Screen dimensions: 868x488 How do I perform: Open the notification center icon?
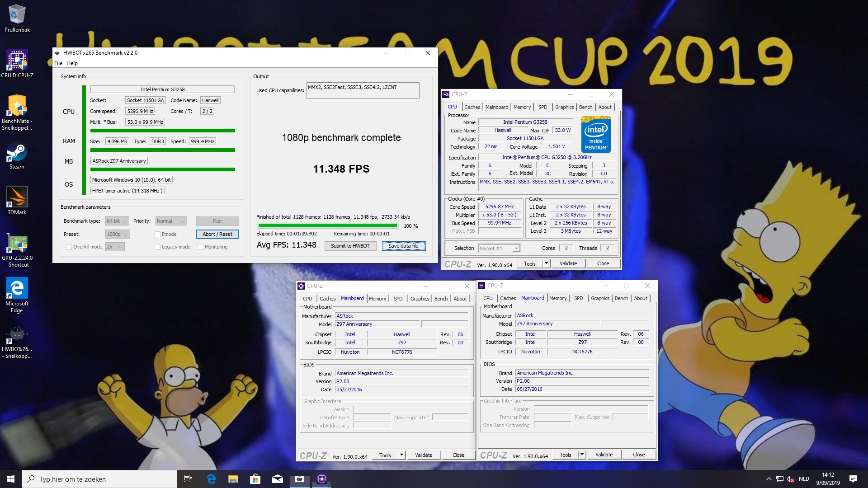pyautogui.click(x=853, y=479)
